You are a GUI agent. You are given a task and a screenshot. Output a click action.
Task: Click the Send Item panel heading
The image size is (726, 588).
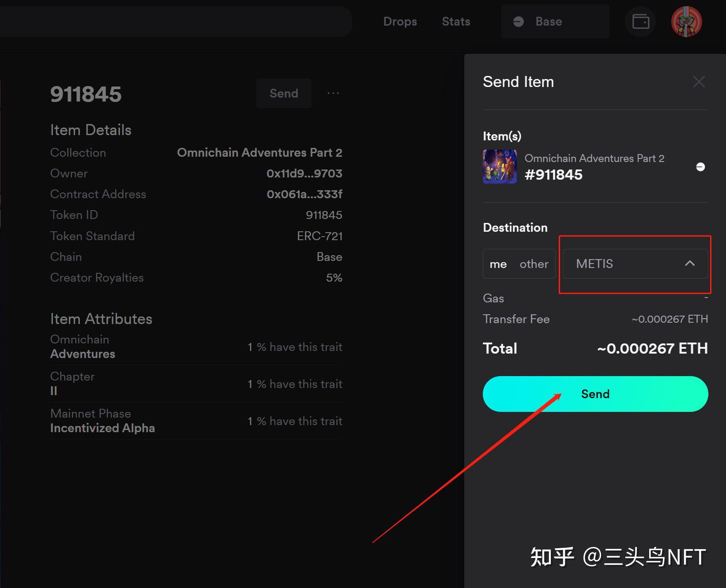518,82
